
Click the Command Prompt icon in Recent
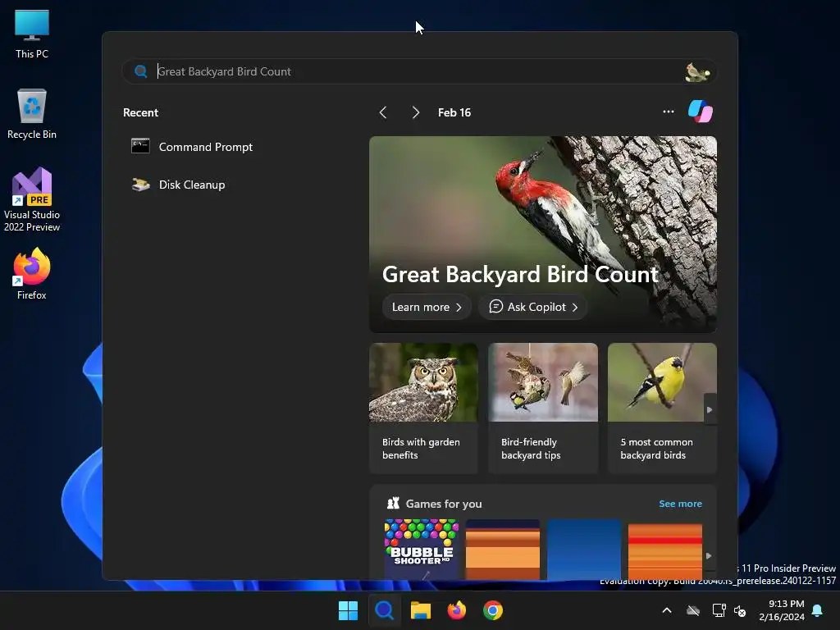coord(140,146)
